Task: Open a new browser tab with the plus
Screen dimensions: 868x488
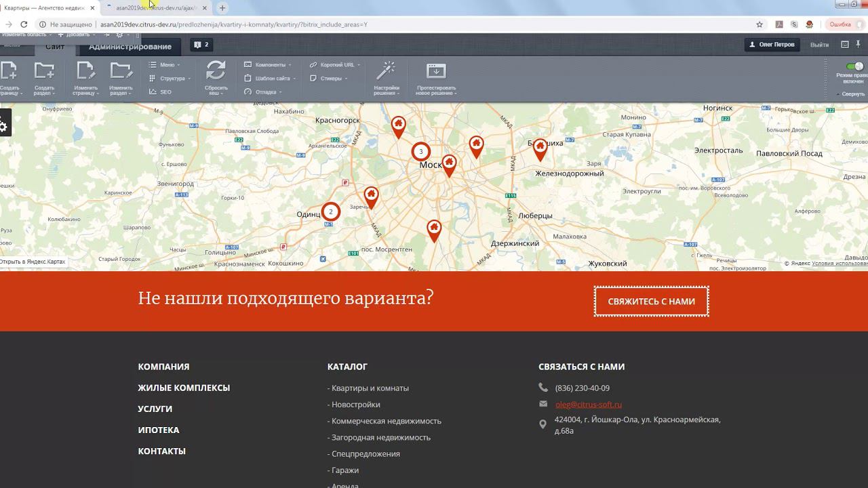Action: [222, 8]
